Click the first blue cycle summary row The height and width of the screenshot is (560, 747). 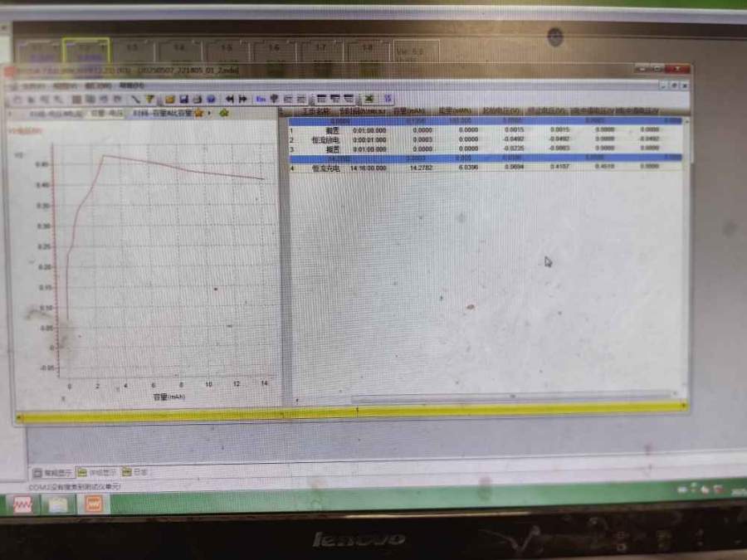(486, 121)
